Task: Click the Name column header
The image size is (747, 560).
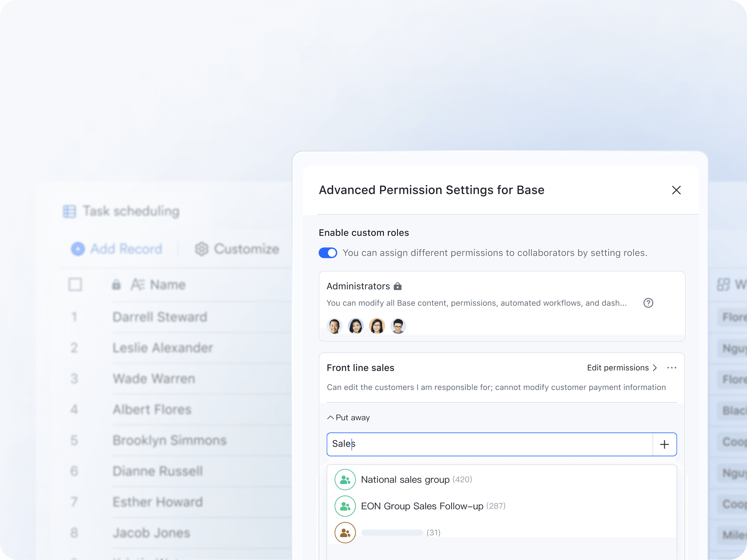Action: tap(167, 284)
